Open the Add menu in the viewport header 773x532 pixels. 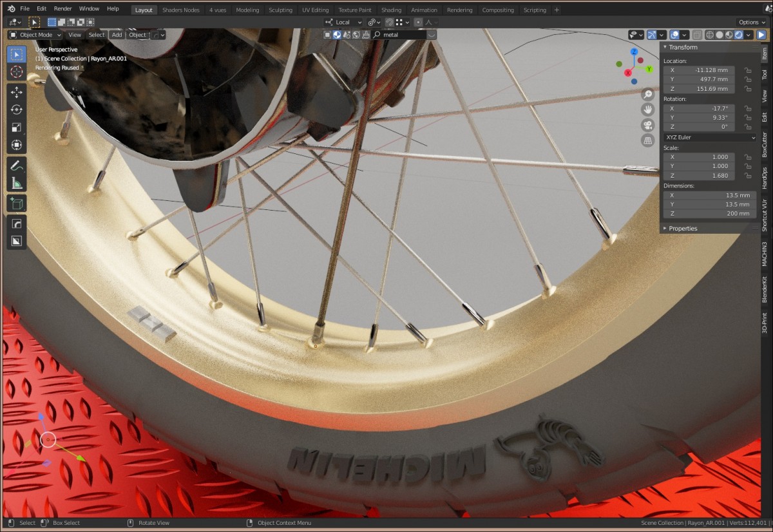pyautogui.click(x=116, y=35)
